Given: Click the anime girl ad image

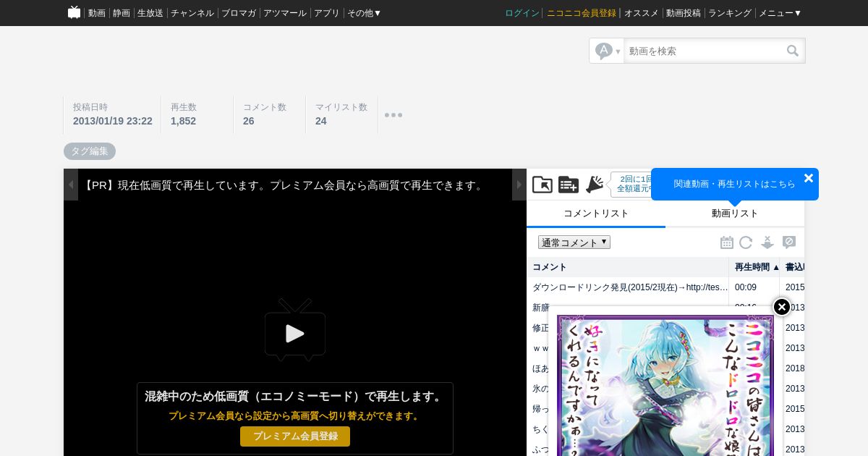Looking at the screenshot, I should (665, 386).
